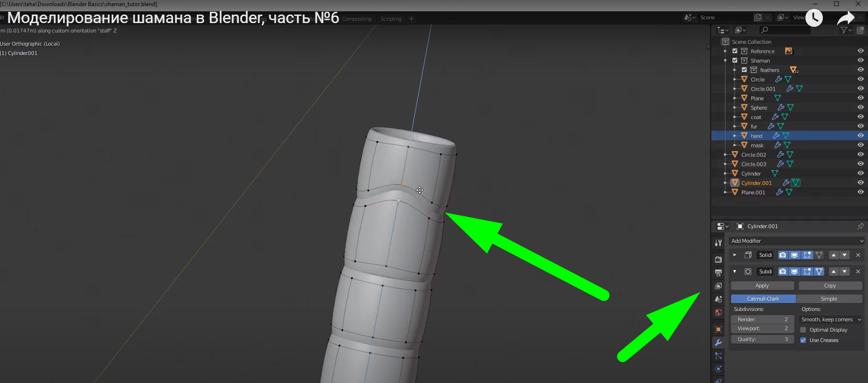Expand the Reference collection
This screenshot has width=868, height=383.
(x=725, y=51)
